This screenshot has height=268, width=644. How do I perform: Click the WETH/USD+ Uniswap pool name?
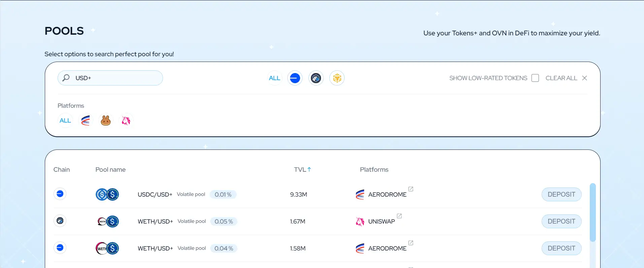pos(155,222)
